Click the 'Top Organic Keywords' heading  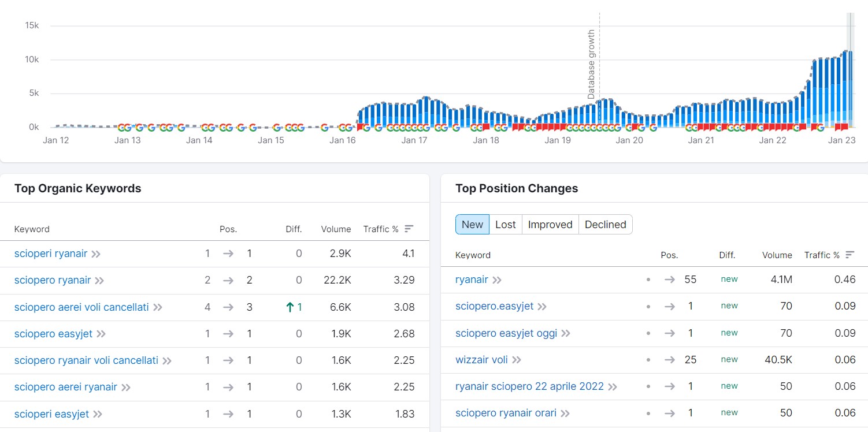coord(78,188)
